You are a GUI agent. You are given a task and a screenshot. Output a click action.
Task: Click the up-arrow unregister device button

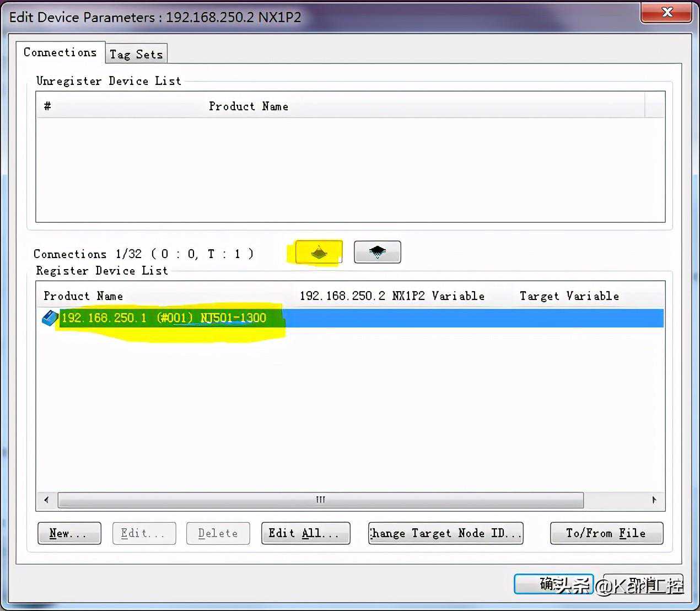point(319,253)
